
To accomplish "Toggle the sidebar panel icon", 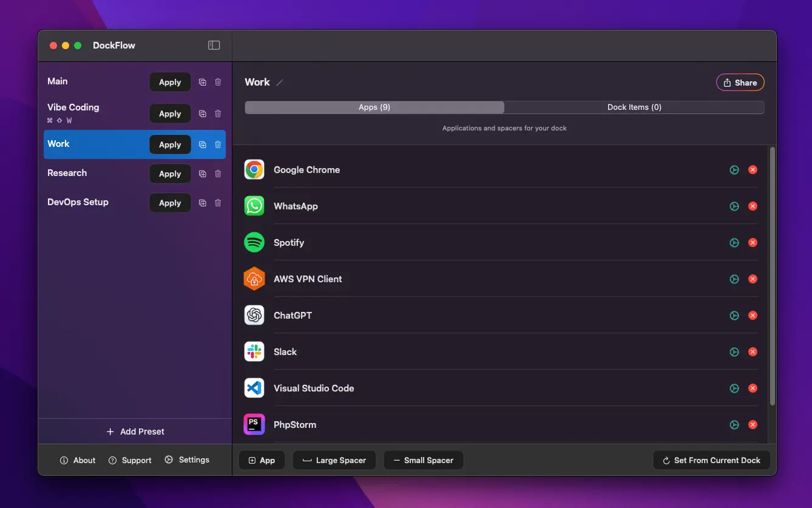I will [x=214, y=45].
